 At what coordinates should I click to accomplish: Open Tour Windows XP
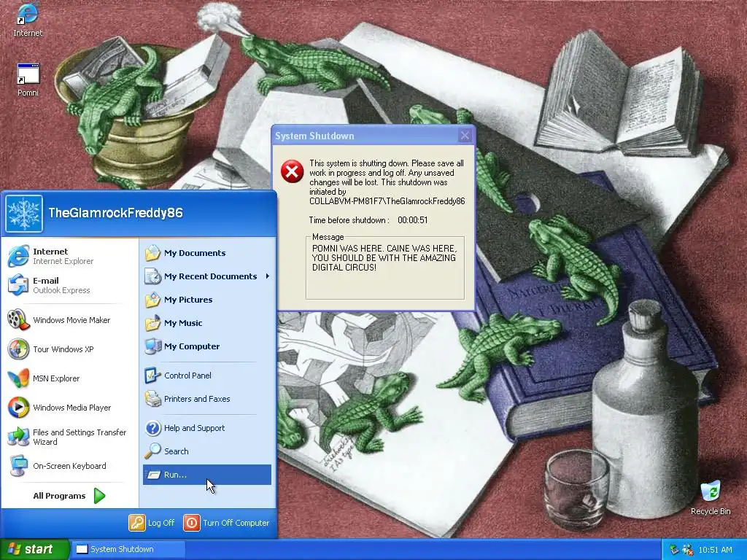point(69,349)
